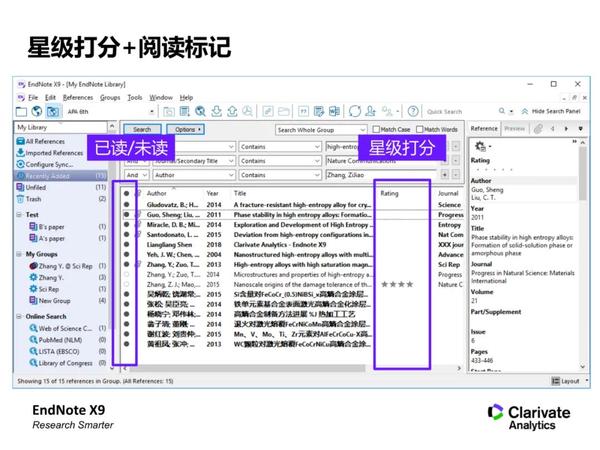Open the Options dropdown button

pyautogui.click(x=186, y=129)
